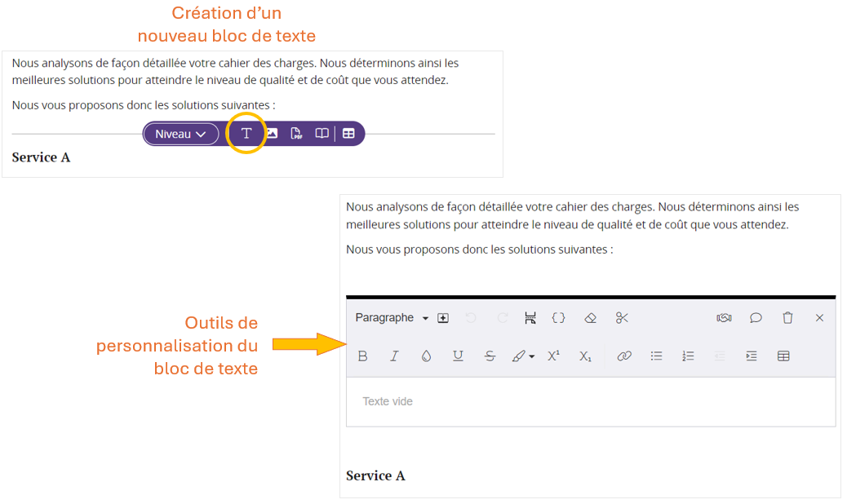Viewport: 847px width, 504px height.
Task: Apply strikethrough to text
Action: (x=490, y=356)
